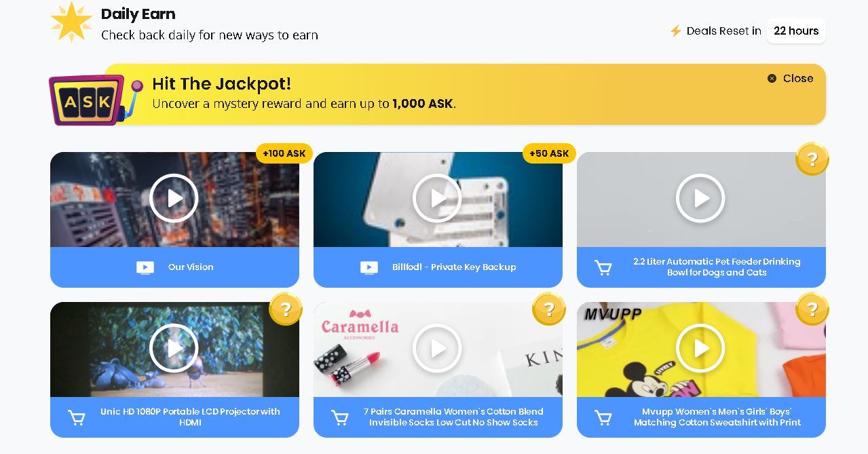Click mystery coin on Pet Feeder card

click(812, 159)
